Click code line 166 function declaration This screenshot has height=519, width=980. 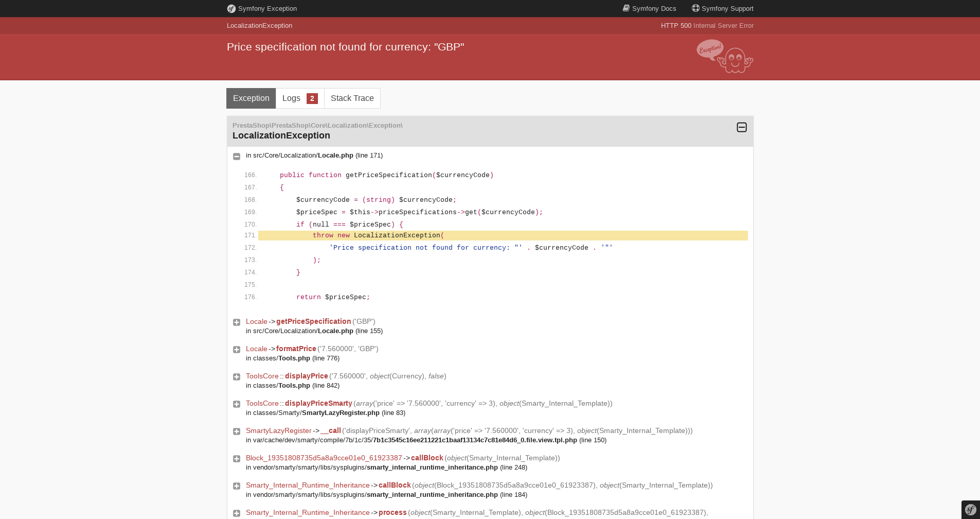386,175
